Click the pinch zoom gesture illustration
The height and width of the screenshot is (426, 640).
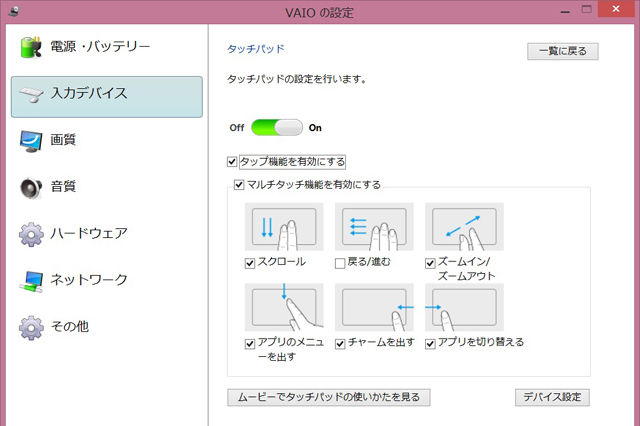[464, 227]
